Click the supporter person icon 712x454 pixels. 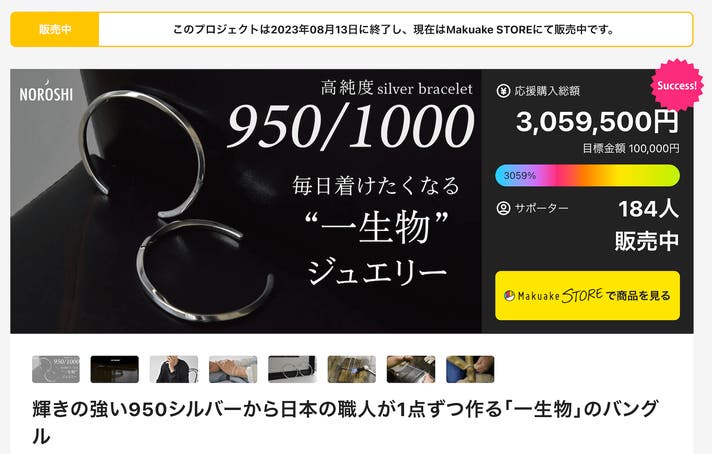[x=503, y=208]
